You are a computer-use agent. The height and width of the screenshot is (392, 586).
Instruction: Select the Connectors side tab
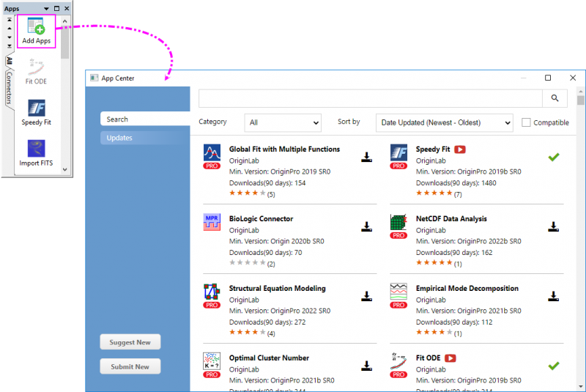click(9, 89)
